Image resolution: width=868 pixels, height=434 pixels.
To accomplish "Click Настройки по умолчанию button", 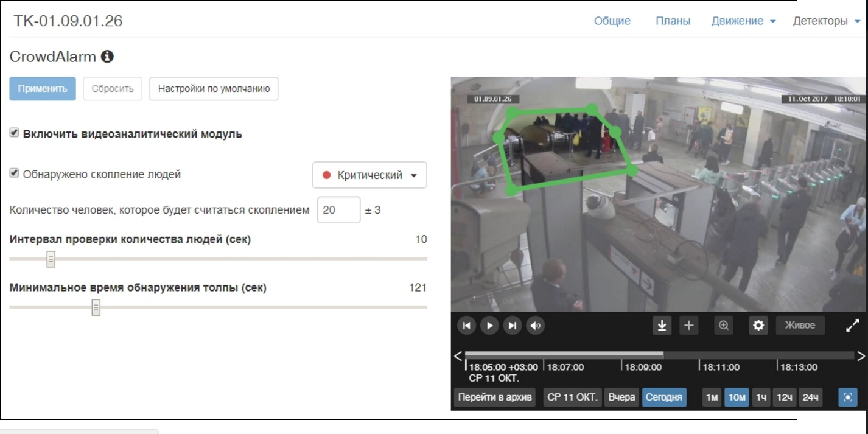I will click(214, 88).
